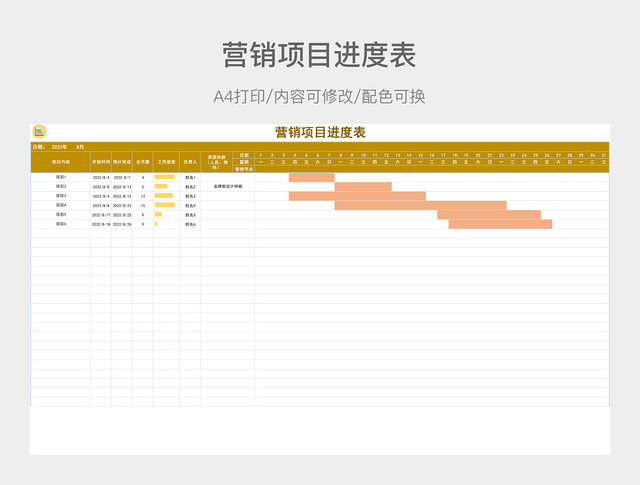Click the 姓名2 owner cell
This screenshot has height=485, width=640.
point(190,187)
